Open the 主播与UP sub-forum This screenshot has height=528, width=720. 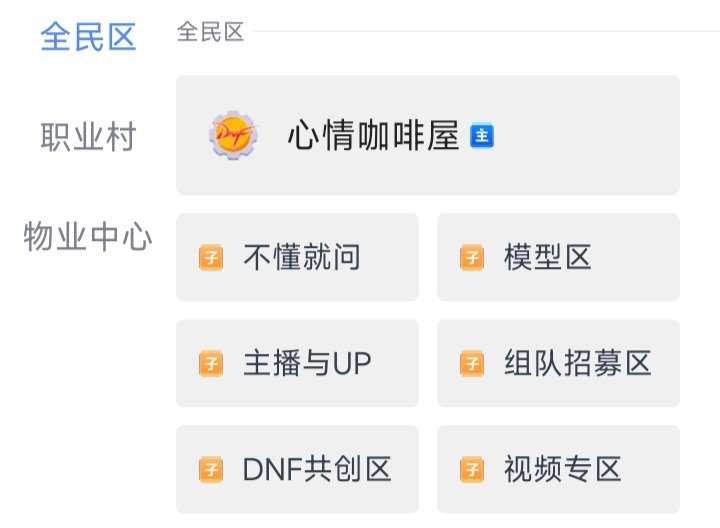298,363
